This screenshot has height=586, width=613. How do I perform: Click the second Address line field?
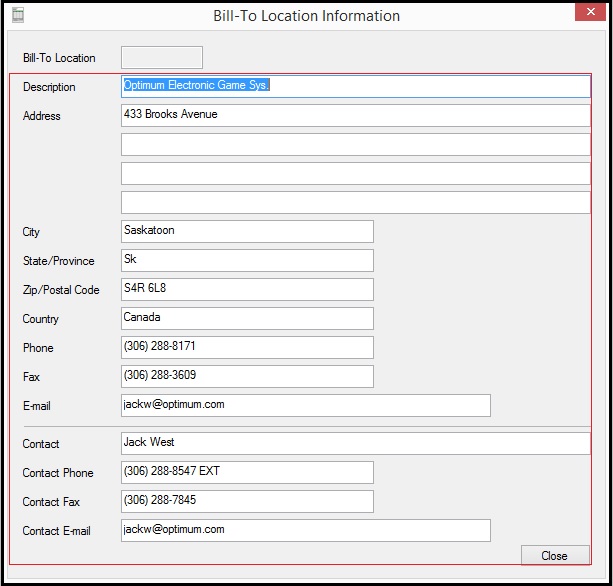coord(356,144)
